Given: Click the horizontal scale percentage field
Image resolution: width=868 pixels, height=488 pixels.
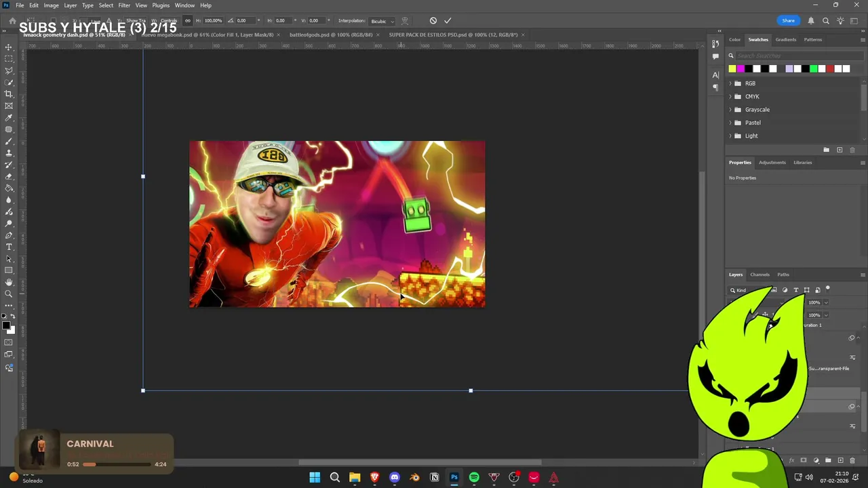Looking at the screenshot, I should point(213,20).
